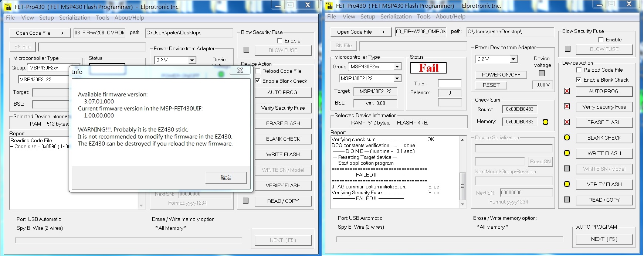Image resolution: width=644 pixels, height=256 pixels.
Task: Click POWER ON/OFF button in right window
Action: tap(501, 75)
